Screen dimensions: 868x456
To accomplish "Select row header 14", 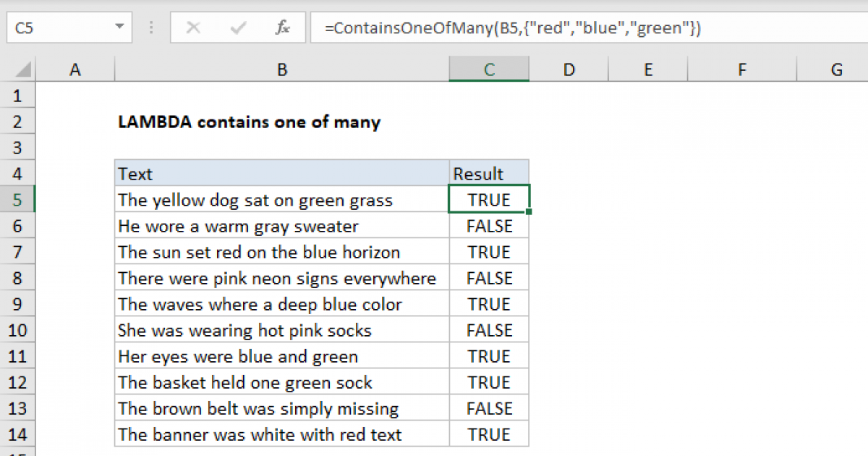I will pyautogui.click(x=17, y=434).
